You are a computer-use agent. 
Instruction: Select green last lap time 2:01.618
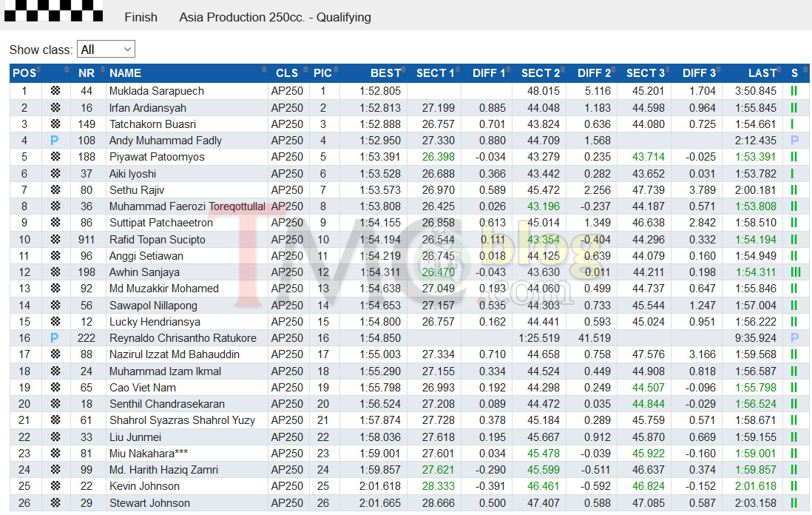click(x=756, y=486)
